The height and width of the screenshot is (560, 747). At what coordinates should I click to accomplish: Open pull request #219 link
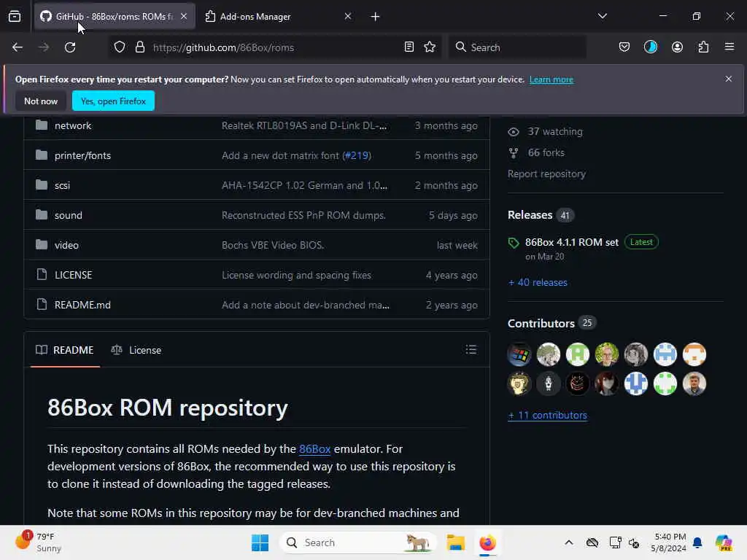click(356, 156)
